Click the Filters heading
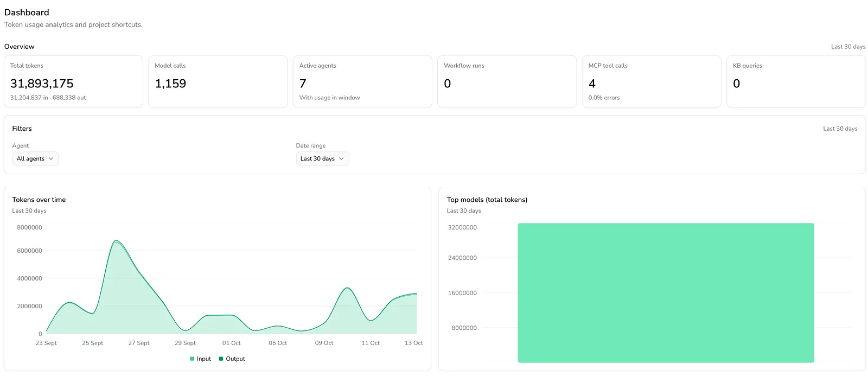The image size is (868, 376). pos(22,129)
